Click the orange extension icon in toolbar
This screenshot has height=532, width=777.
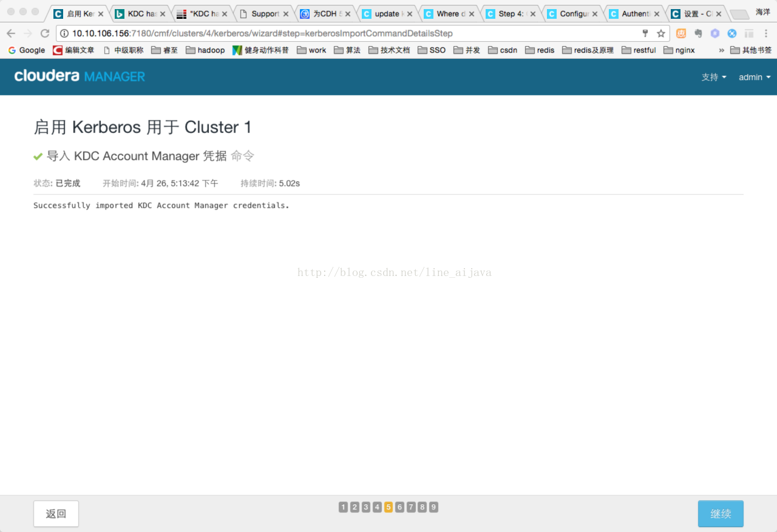[x=681, y=33]
